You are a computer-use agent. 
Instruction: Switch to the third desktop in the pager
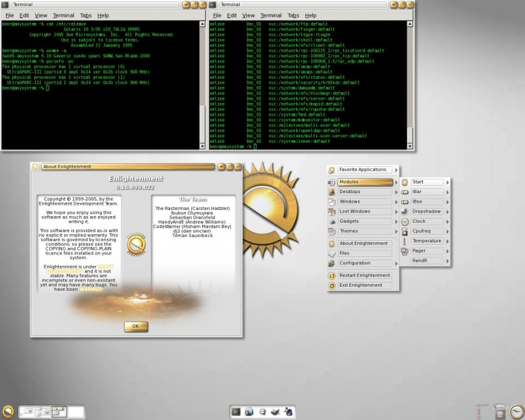tap(59, 412)
